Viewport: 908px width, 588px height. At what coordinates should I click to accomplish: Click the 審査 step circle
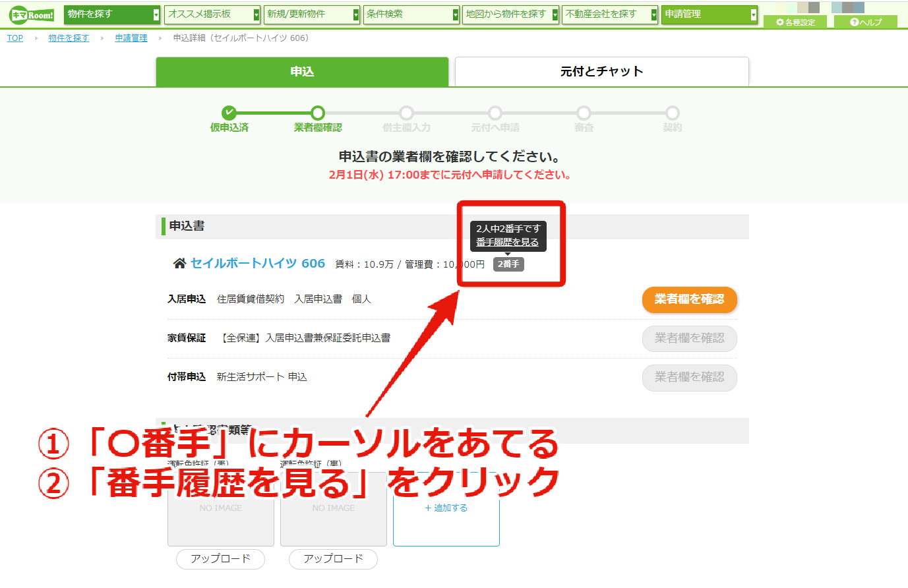click(x=584, y=113)
